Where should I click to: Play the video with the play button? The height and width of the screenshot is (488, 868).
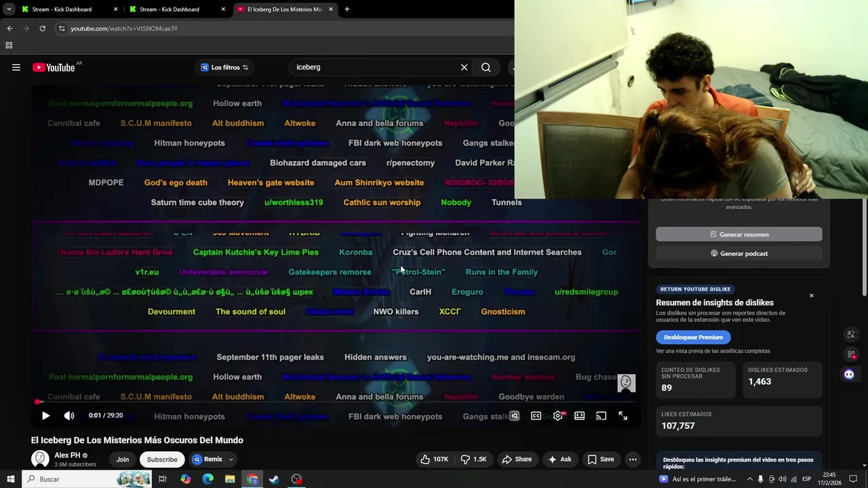(45, 415)
